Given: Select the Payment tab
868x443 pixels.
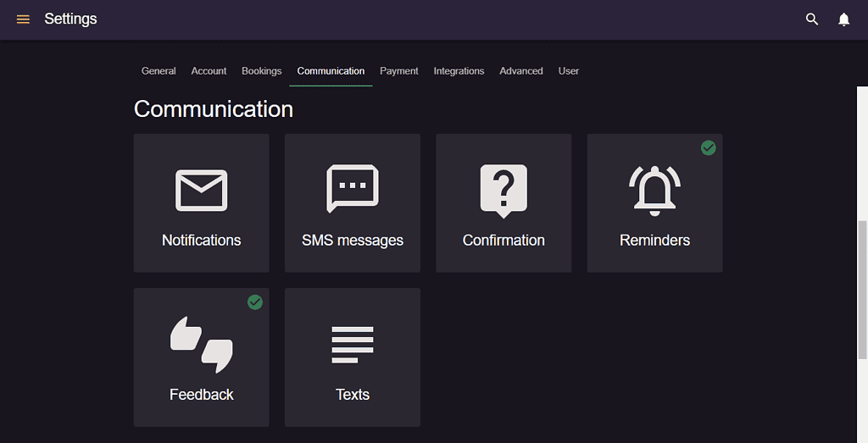Looking at the screenshot, I should (x=398, y=71).
